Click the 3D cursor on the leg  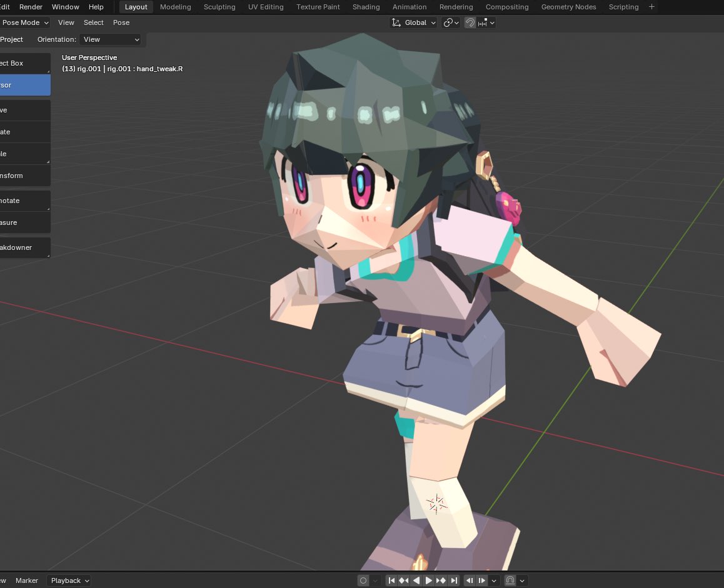pos(436,504)
